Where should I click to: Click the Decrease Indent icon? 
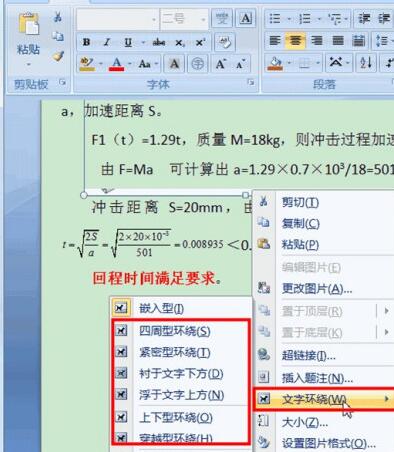point(364,18)
